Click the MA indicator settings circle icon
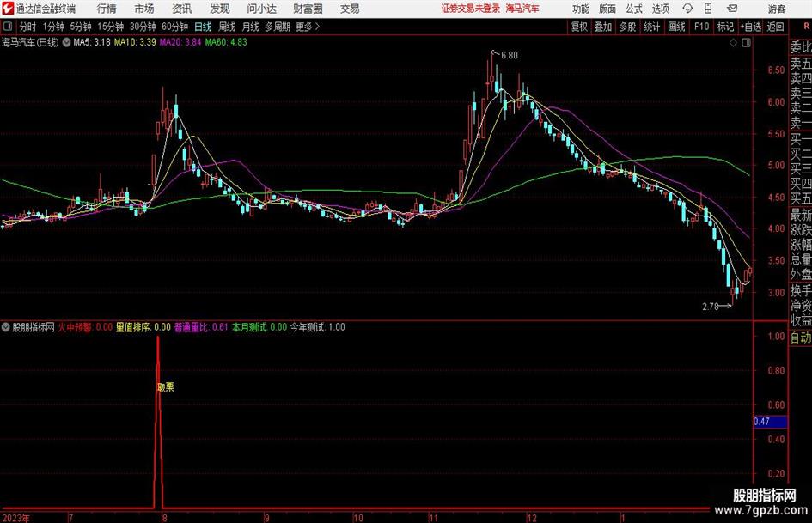812x523 pixels. 66,42
